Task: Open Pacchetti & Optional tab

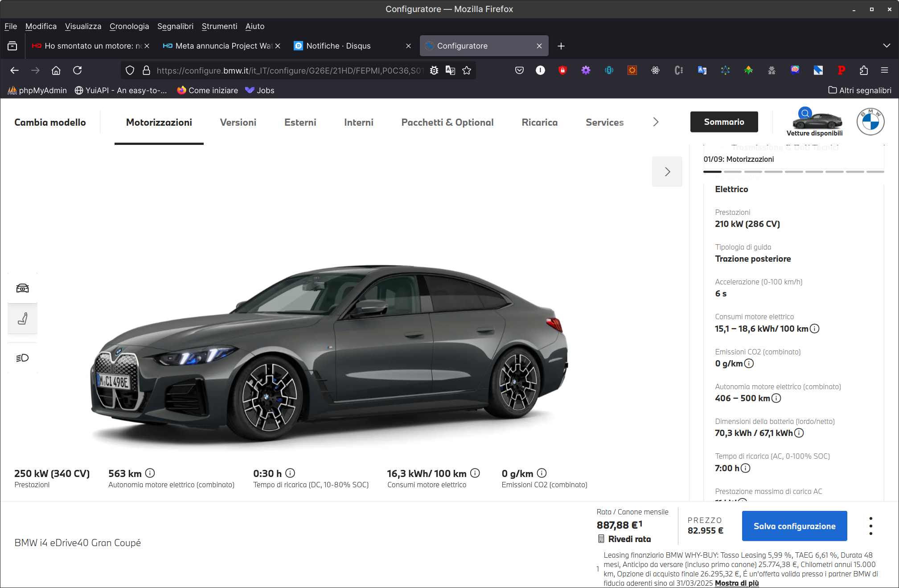Action: [x=447, y=123]
